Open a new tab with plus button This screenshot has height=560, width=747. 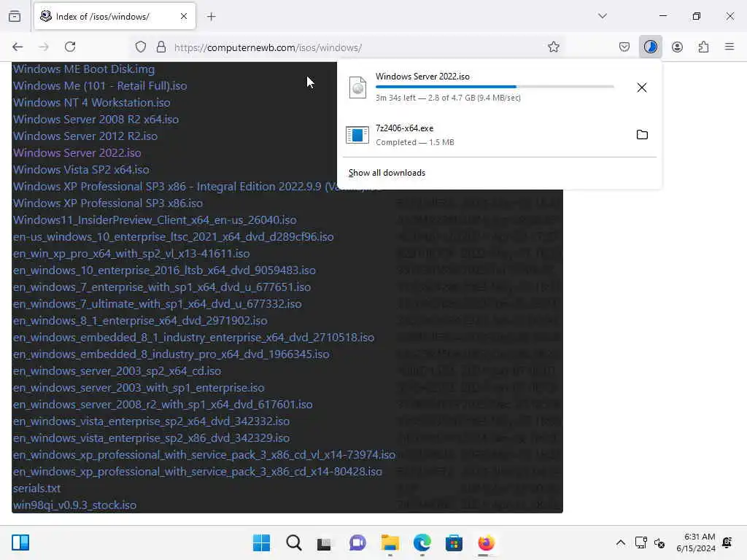click(x=212, y=17)
